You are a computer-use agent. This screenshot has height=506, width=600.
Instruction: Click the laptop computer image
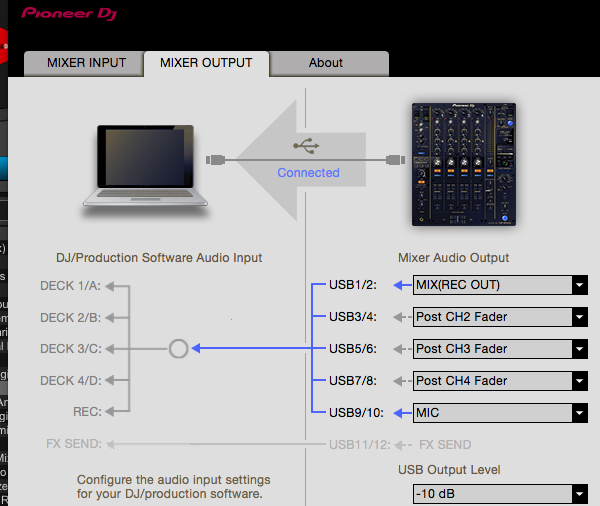[145, 166]
